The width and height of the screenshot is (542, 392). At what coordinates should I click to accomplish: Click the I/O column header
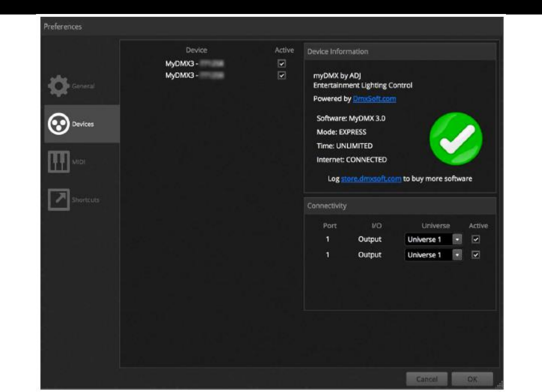(x=376, y=226)
